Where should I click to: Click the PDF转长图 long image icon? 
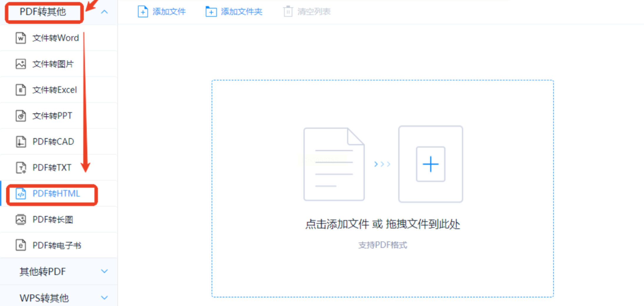(x=21, y=219)
